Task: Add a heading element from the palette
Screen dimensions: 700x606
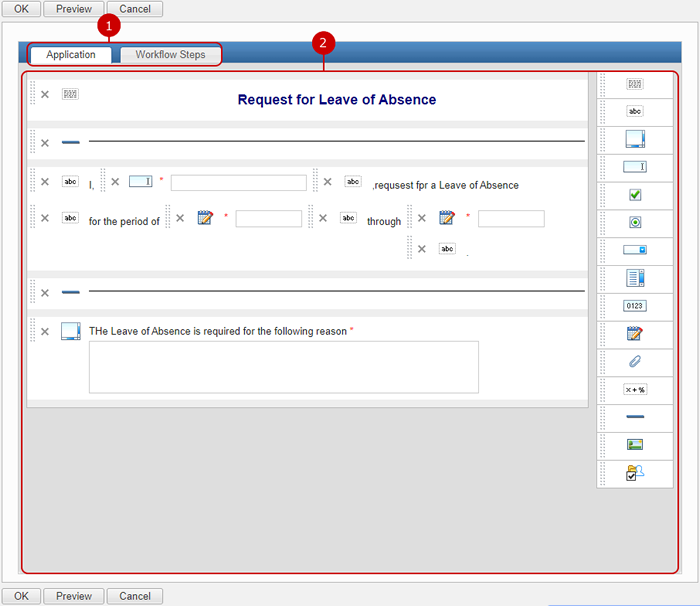Action: click(x=634, y=84)
